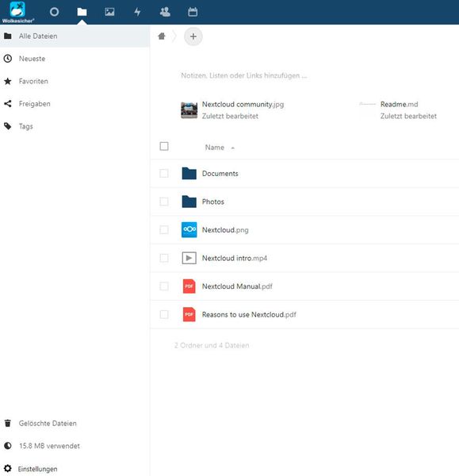Open file name Nextcloud intro.mp4
This screenshot has height=476, width=459.
[x=235, y=259]
